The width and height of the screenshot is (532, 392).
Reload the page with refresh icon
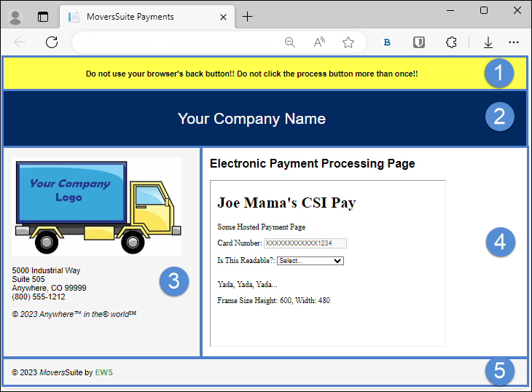point(52,42)
